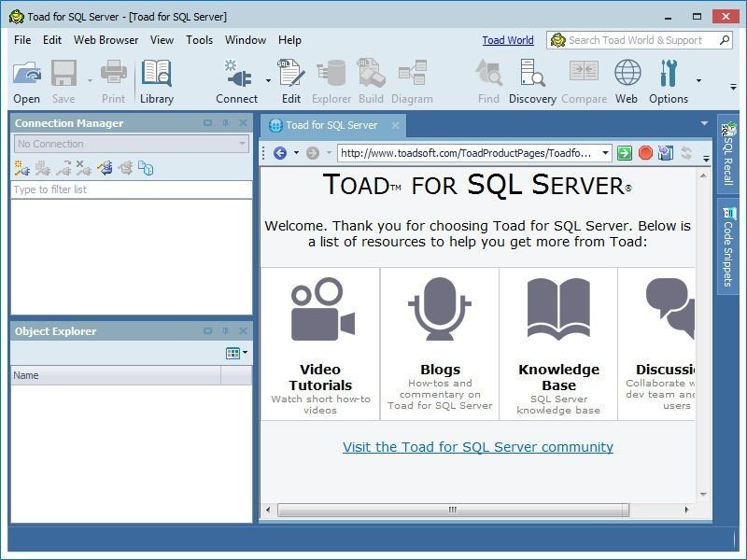747x560 pixels.
Task: Open the document tabs list dropdown arrow
Action: click(704, 123)
